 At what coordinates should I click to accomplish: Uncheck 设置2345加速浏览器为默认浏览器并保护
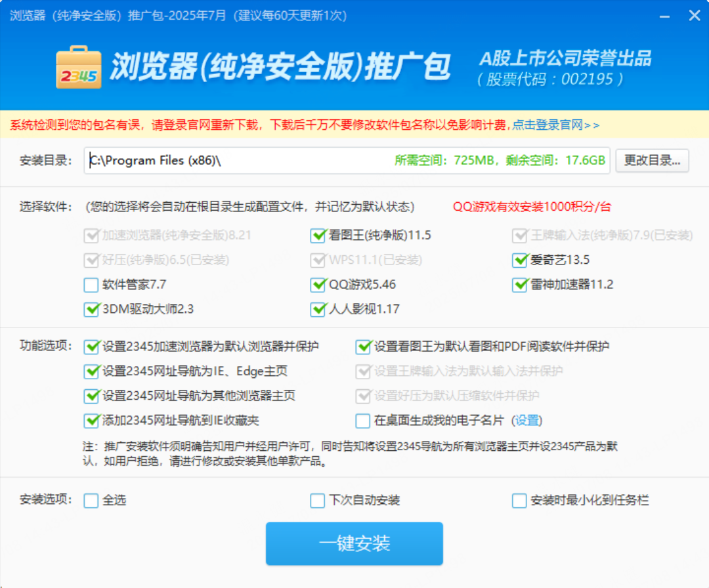91,346
